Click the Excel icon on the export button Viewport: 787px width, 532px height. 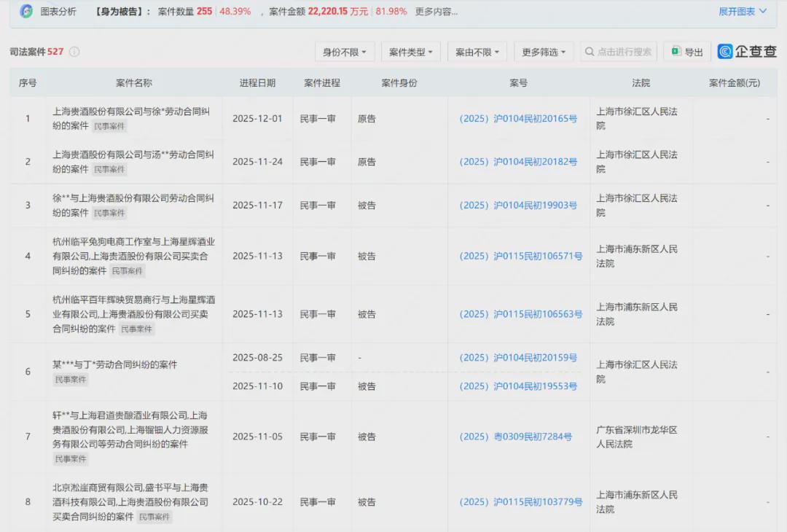[676, 52]
